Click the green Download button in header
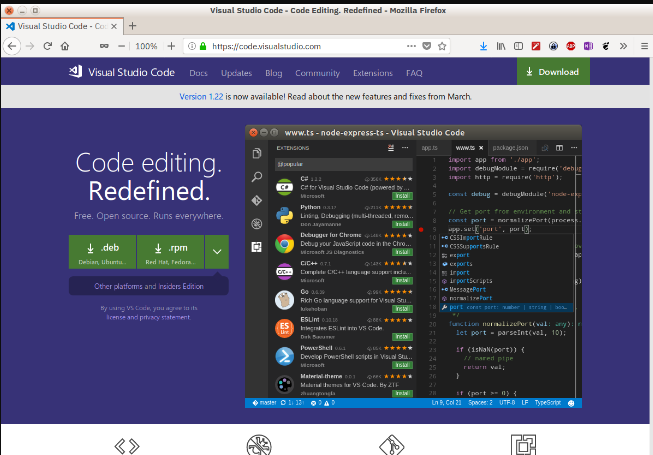This screenshot has height=455, width=653. click(x=553, y=72)
